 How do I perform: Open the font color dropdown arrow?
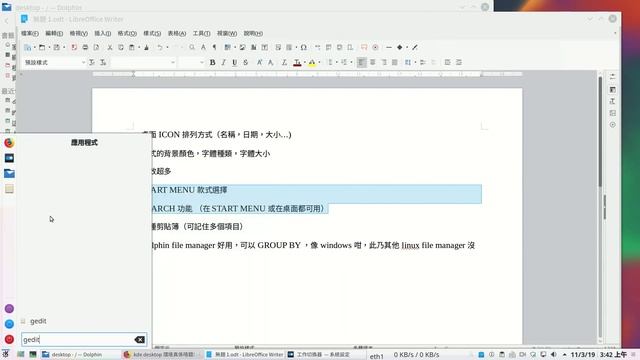tap(304, 62)
